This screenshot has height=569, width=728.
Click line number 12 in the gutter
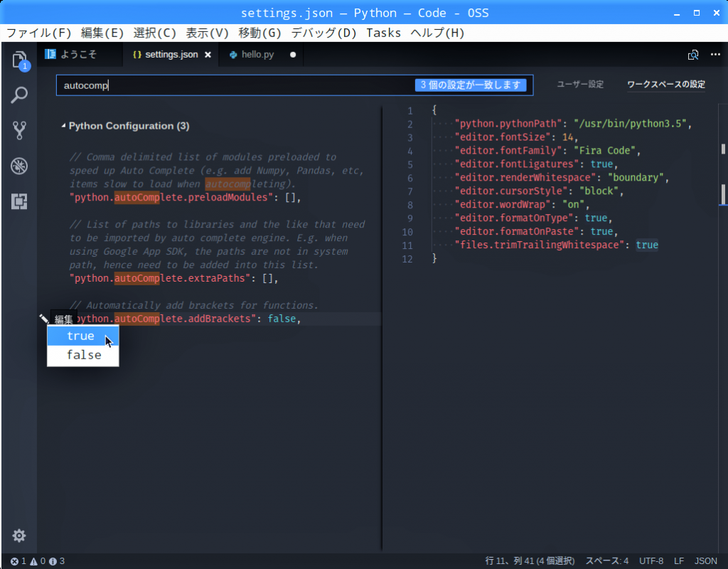[x=407, y=259]
